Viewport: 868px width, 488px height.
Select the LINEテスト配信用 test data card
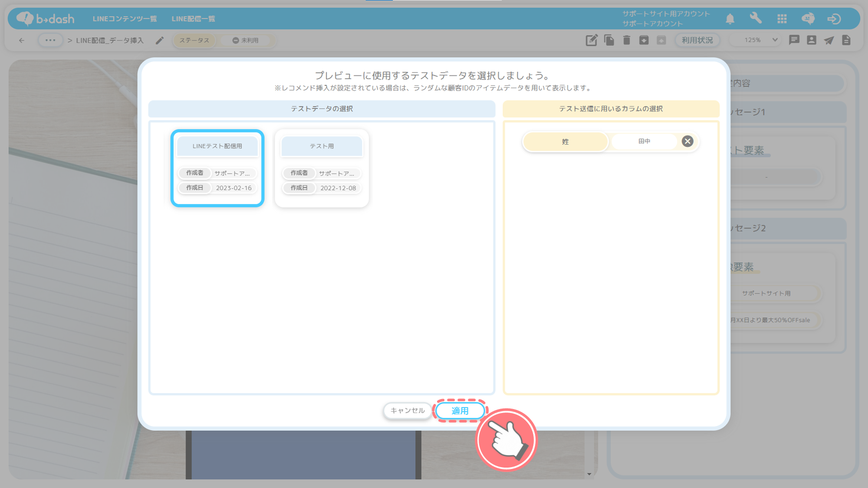pos(217,168)
